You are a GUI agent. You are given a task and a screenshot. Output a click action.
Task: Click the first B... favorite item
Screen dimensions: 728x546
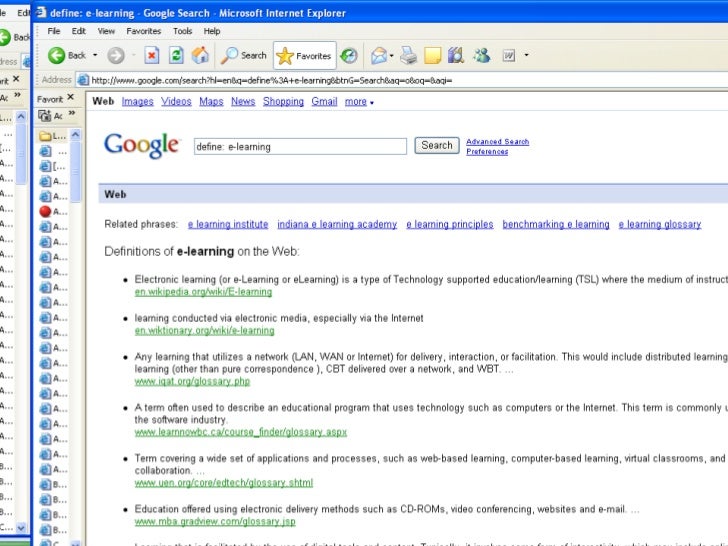pos(53,484)
